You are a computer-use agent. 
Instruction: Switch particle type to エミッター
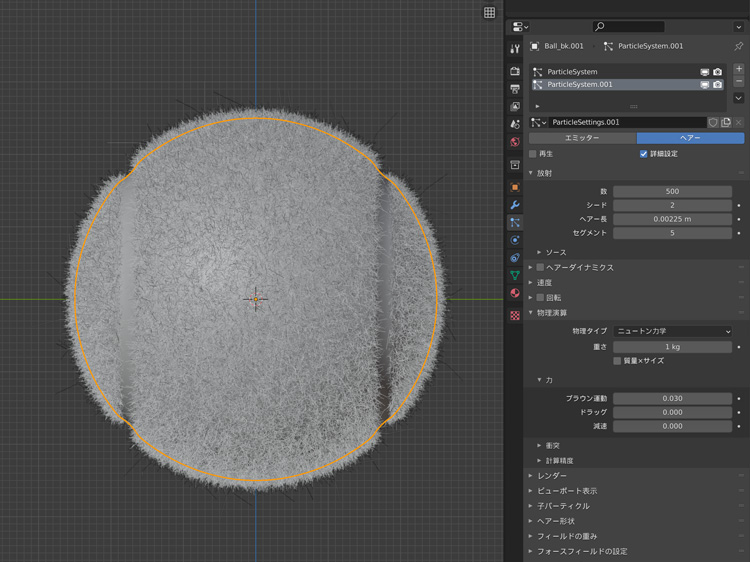click(582, 138)
